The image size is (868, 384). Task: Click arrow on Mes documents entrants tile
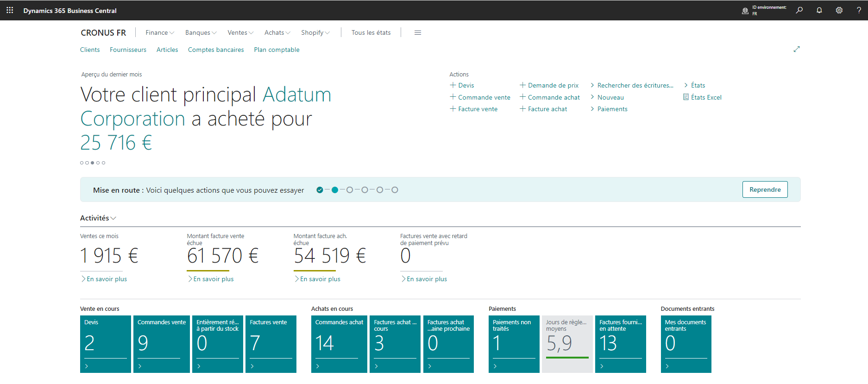(x=667, y=366)
